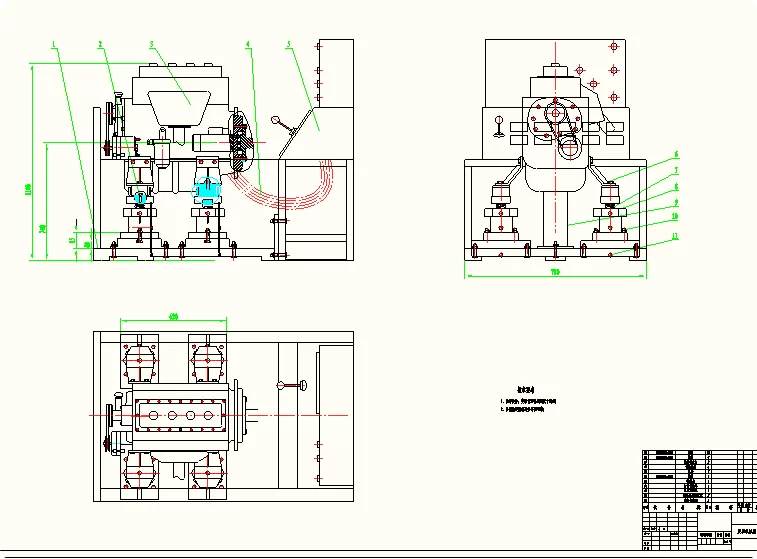Select part callout number 11 in front view
757x559 pixels.
click(675, 236)
